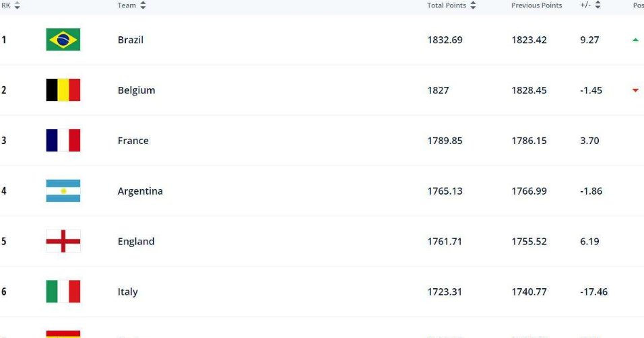Click the Italy flag icon
The height and width of the screenshot is (338, 644).
click(63, 292)
